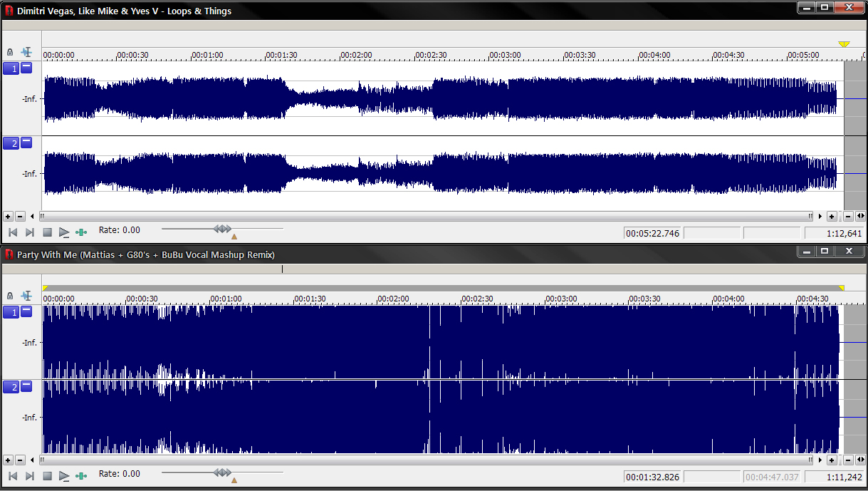Select the waveform edit tool in Party With Me window

pos(27,295)
